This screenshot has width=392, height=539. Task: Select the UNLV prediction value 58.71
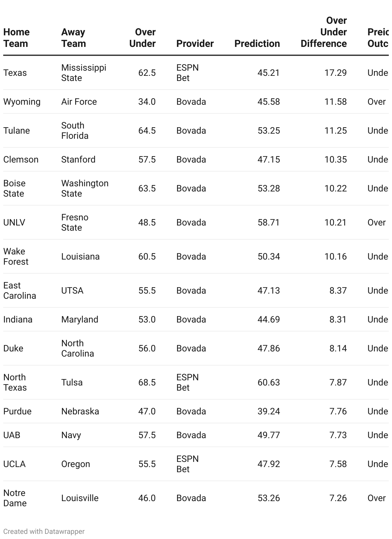269,222
